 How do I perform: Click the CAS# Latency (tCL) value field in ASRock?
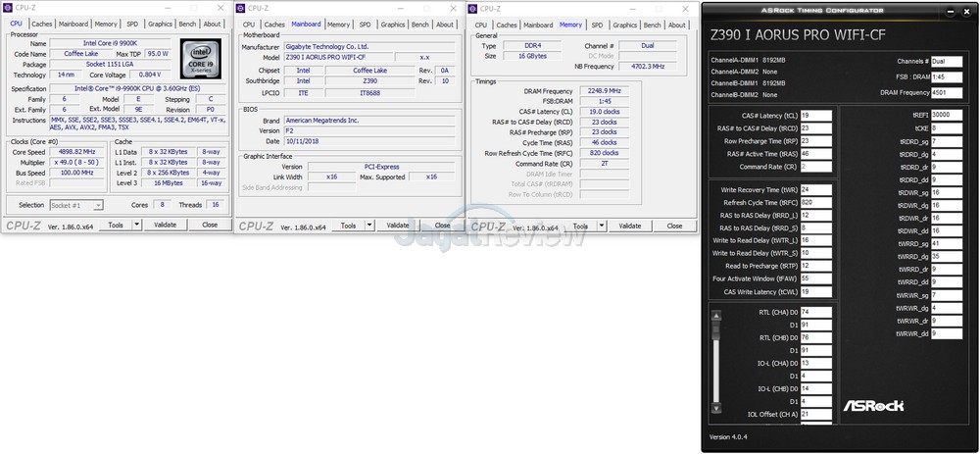[x=815, y=115]
